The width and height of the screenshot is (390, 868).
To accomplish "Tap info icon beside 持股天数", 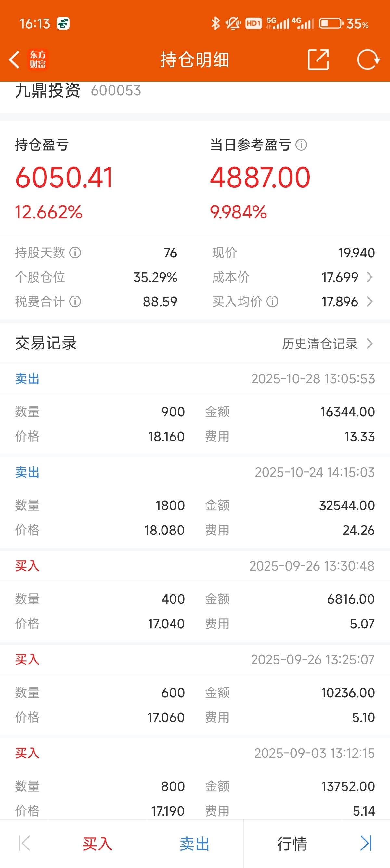I will point(75,253).
